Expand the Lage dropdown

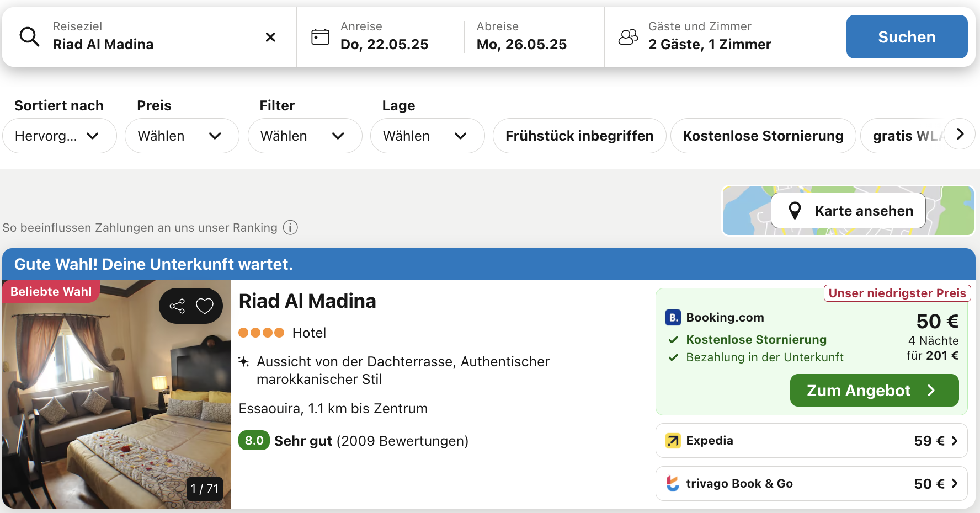(x=427, y=136)
